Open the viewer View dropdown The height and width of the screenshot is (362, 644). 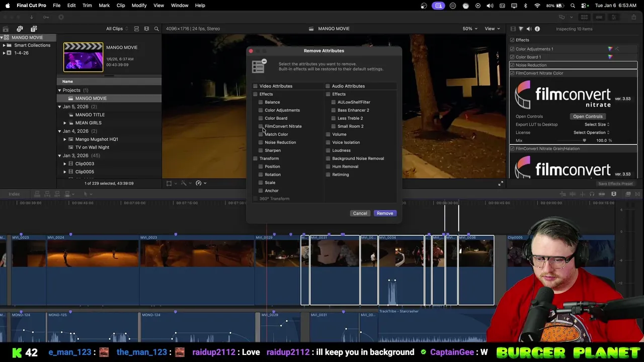coord(492,29)
